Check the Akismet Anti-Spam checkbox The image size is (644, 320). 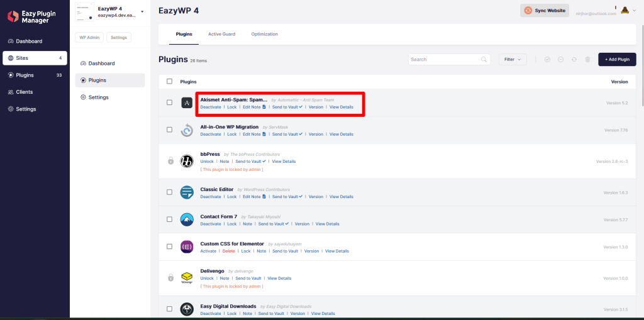[x=170, y=102]
